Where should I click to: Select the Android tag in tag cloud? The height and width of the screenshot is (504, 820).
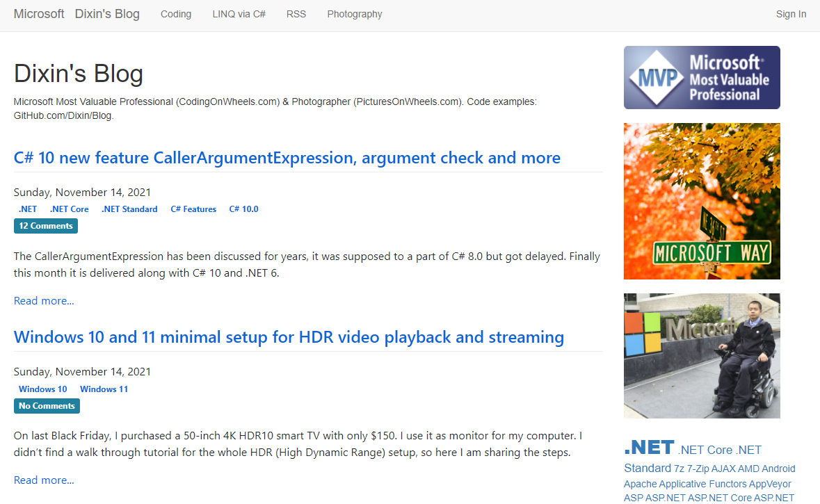(779, 469)
